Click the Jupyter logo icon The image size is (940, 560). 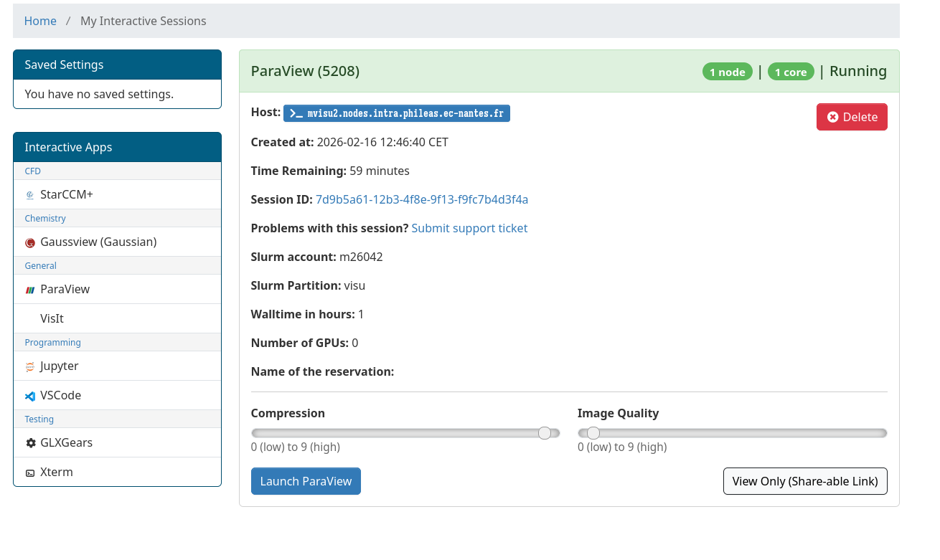point(30,366)
